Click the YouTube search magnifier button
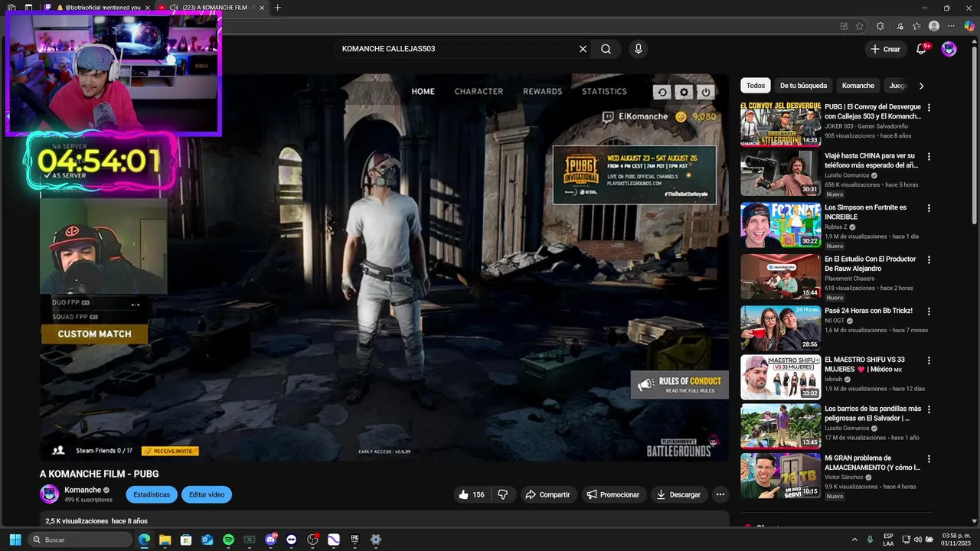 click(606, 49)
